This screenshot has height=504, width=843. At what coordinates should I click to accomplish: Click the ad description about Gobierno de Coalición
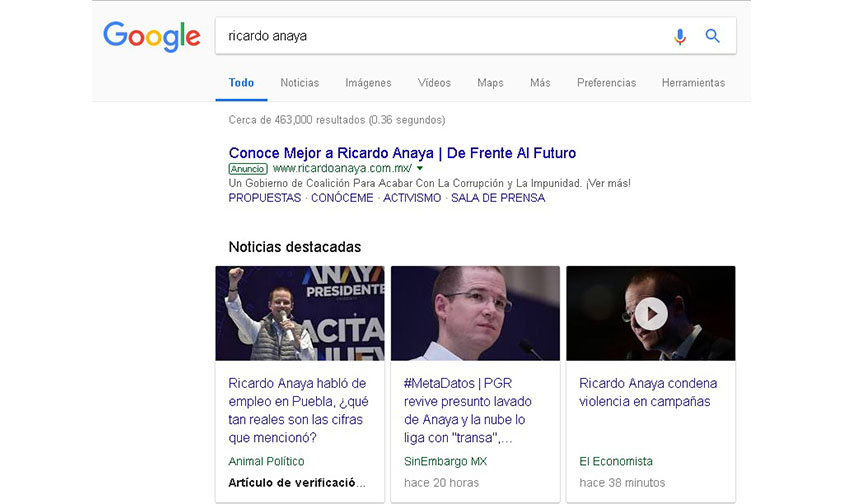430,183
